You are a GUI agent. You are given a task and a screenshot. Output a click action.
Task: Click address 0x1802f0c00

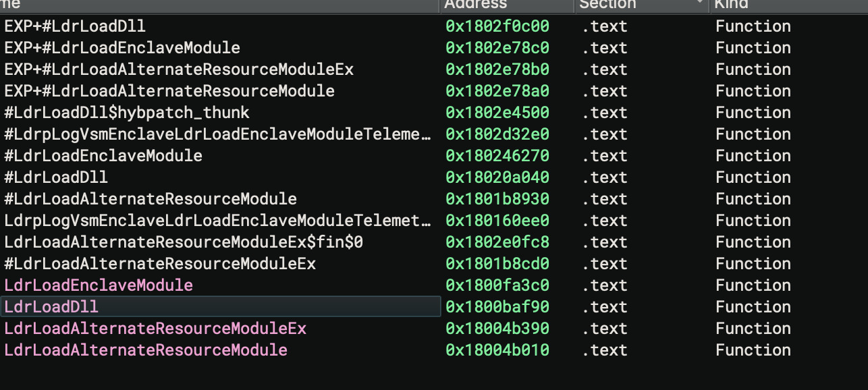(x=497, y=26)
